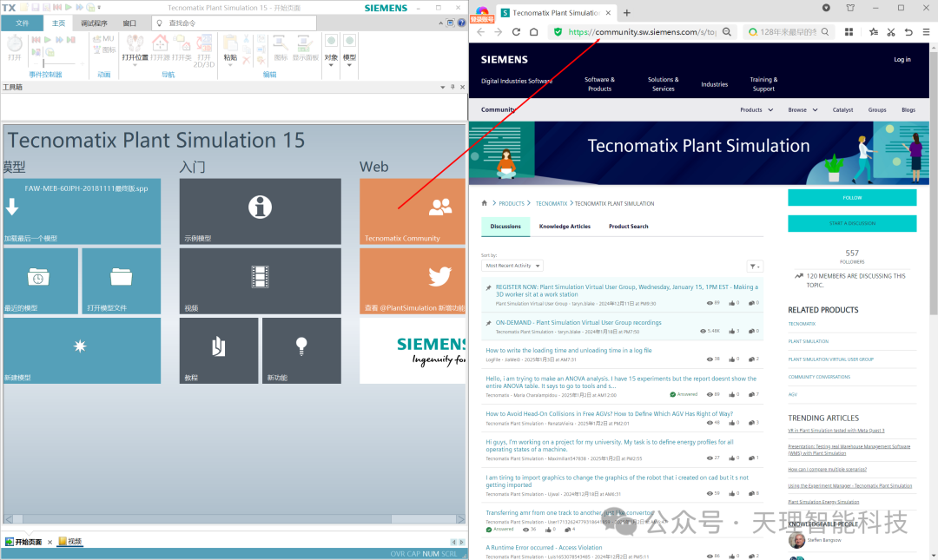Viewport: 938px width, 560px height.
Task: Open a new browser tab with plus
Action: click(627, 12)
